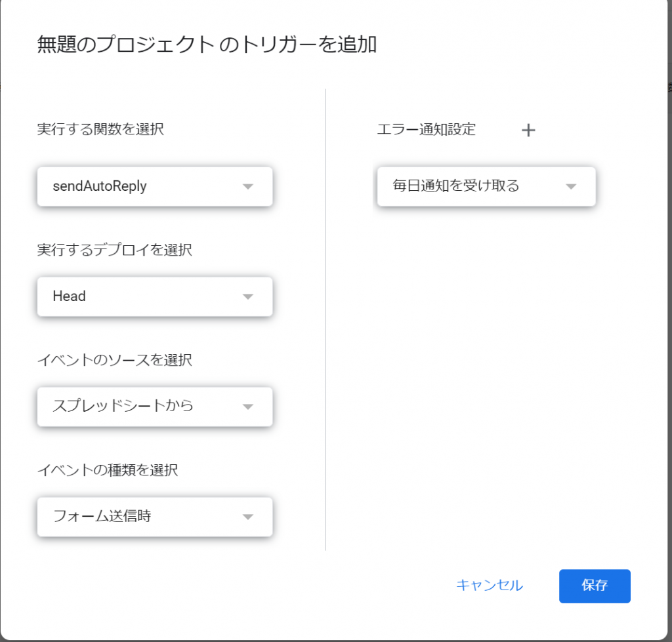
Task: Click the 保存 button to save trigger
Action: click(594, 586)
